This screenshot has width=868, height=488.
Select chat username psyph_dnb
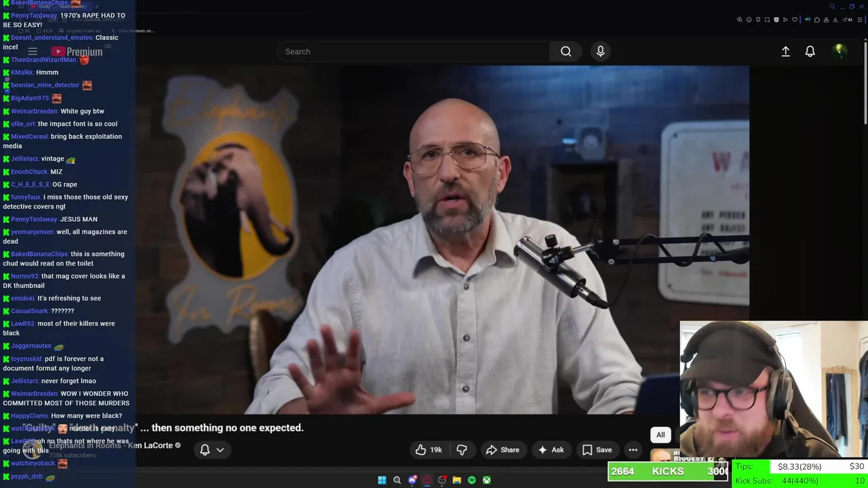[x=26, y=476]
